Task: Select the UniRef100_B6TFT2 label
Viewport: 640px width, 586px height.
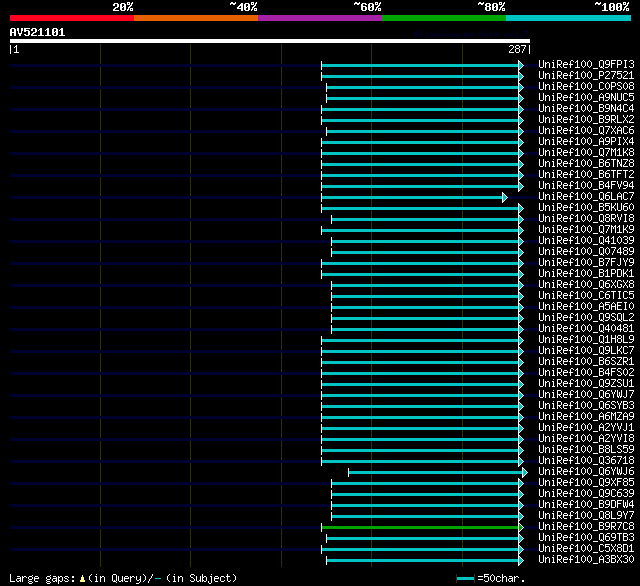Action: click(586, 175)
